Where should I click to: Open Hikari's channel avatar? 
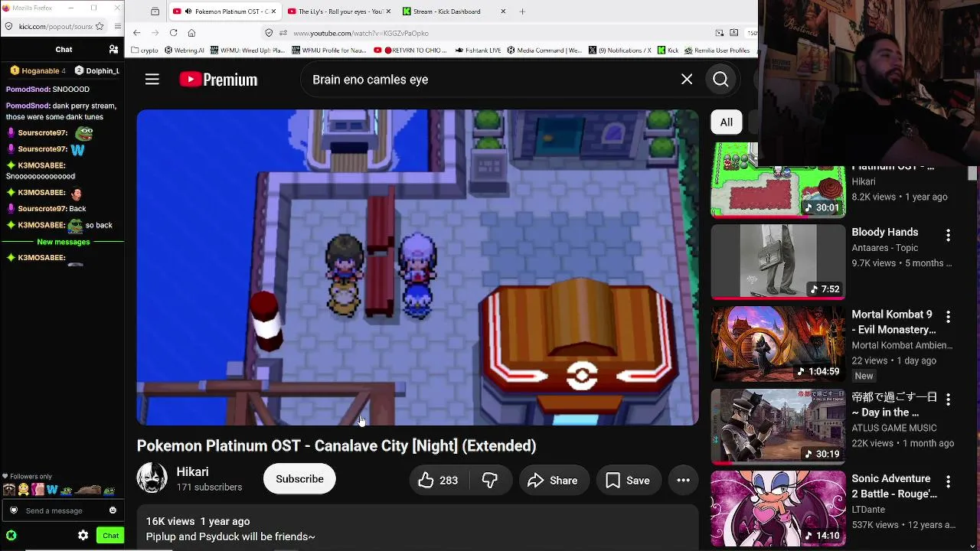152,478
